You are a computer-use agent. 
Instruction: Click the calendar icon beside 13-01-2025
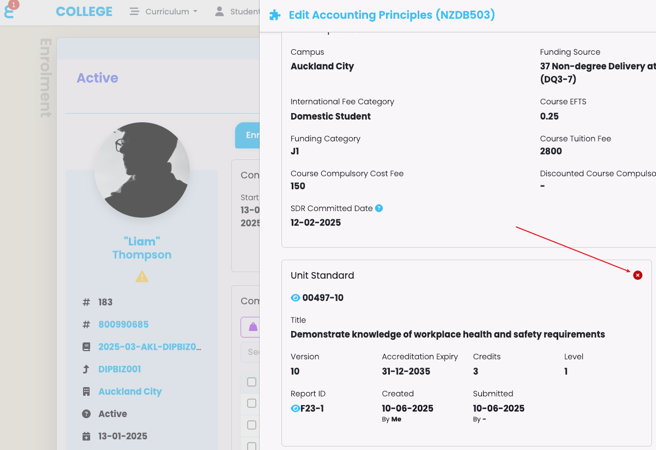pos(86,436)
